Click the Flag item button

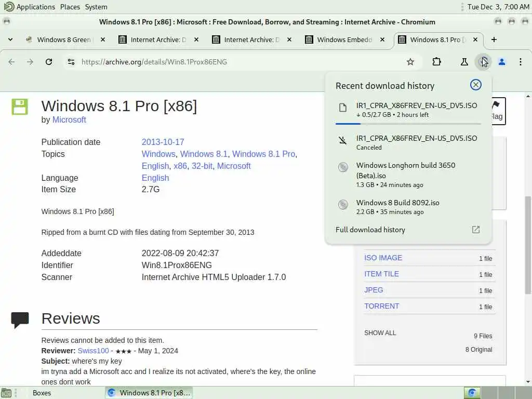(498, 111)
